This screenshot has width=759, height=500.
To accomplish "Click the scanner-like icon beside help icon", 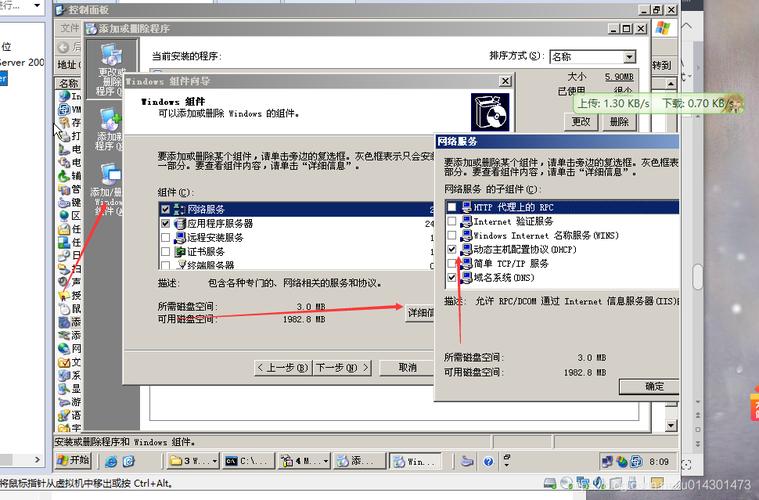I will (467, 461).
